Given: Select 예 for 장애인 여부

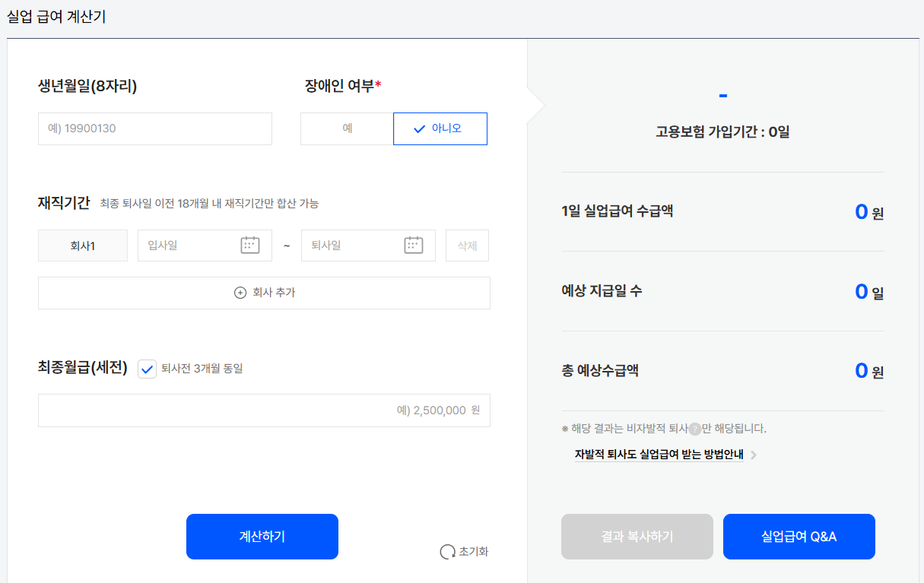Looking at the screenshot, I should coord(346,128).
